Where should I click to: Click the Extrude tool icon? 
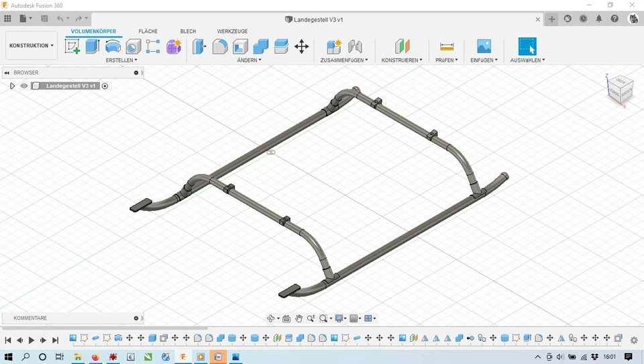[x=93, y=46]
